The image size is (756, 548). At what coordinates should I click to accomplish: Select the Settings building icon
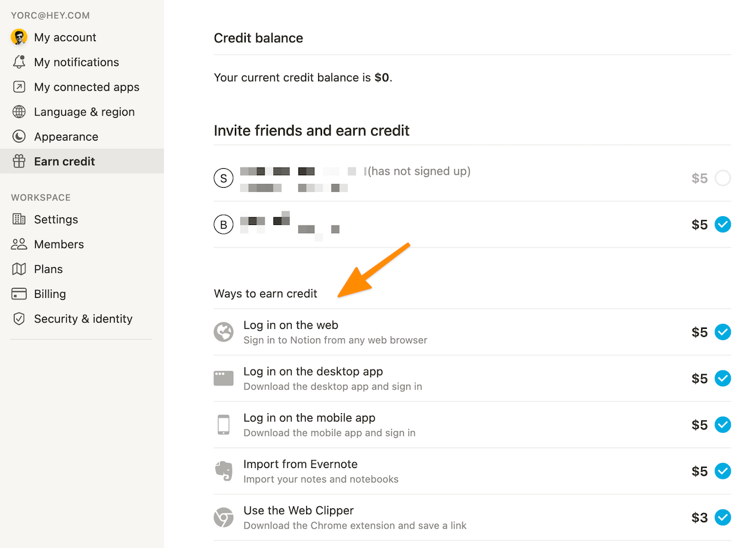coord(19,219)
